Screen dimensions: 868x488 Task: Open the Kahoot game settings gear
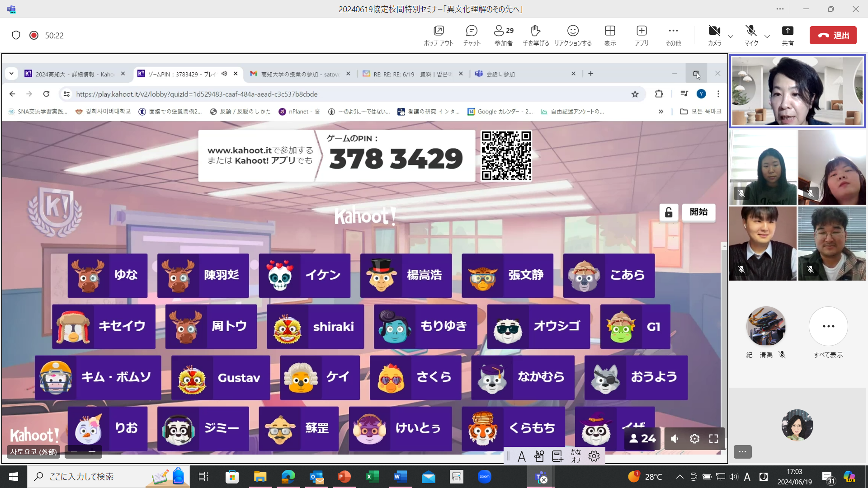tap(694, 438)
